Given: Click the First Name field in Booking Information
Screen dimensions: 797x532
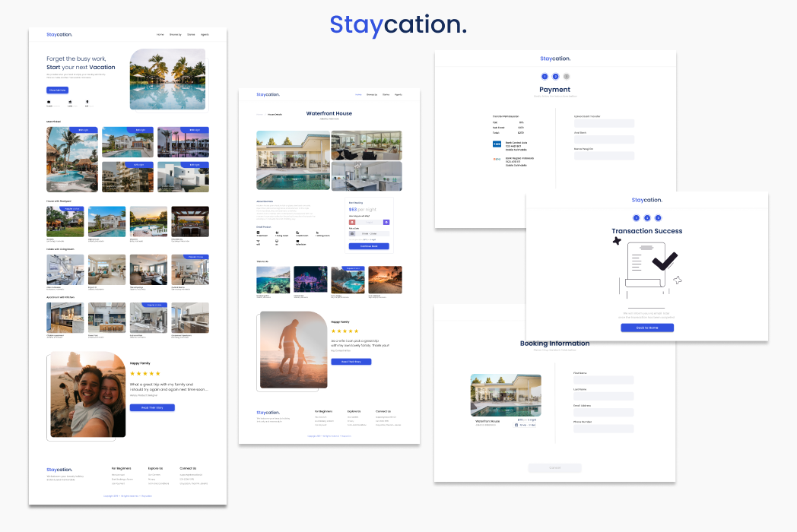Looking at the screenshot, I should tap(604, 380).
